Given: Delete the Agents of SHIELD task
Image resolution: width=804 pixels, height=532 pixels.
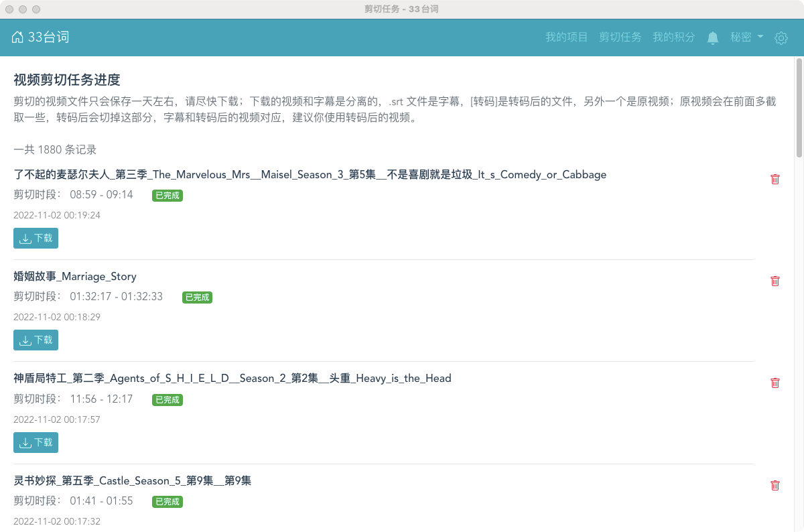Looking at the screenshot, I should (775, 383).
